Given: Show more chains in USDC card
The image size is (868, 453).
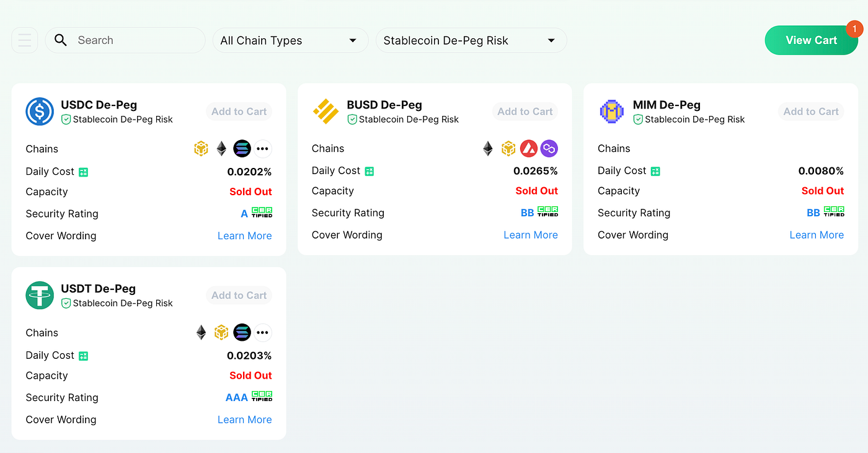Looking at the screenshot, I should [263, 149].
